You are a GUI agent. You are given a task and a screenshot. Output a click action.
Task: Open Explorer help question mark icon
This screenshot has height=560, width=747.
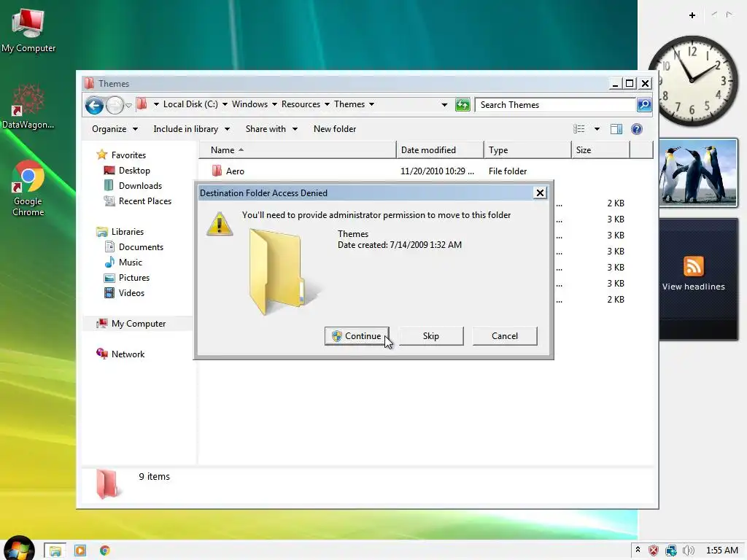coord(636,129)
